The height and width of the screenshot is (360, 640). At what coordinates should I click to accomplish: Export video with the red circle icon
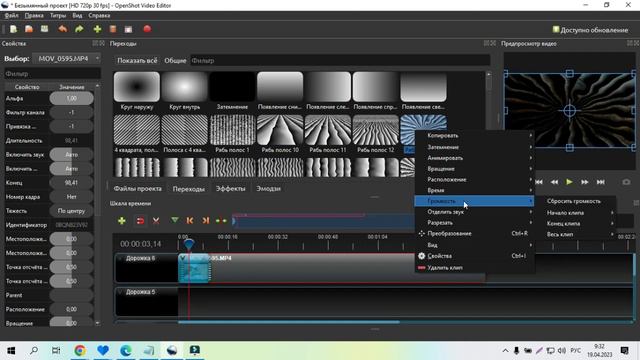coord(147,29)
